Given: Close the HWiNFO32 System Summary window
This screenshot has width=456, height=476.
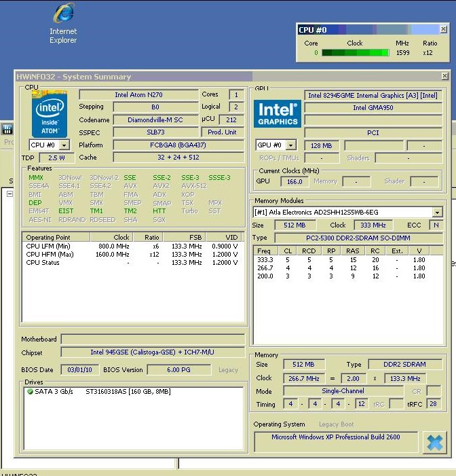Looking at the screenshot, I should tap(444, 76).
